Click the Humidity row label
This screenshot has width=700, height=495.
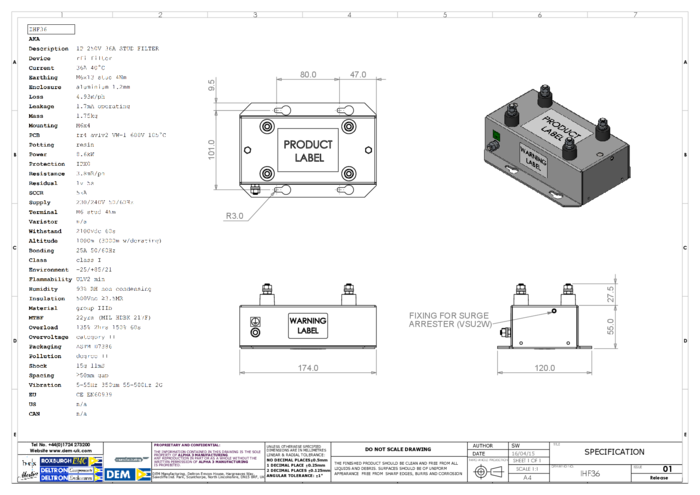(43, 289)
